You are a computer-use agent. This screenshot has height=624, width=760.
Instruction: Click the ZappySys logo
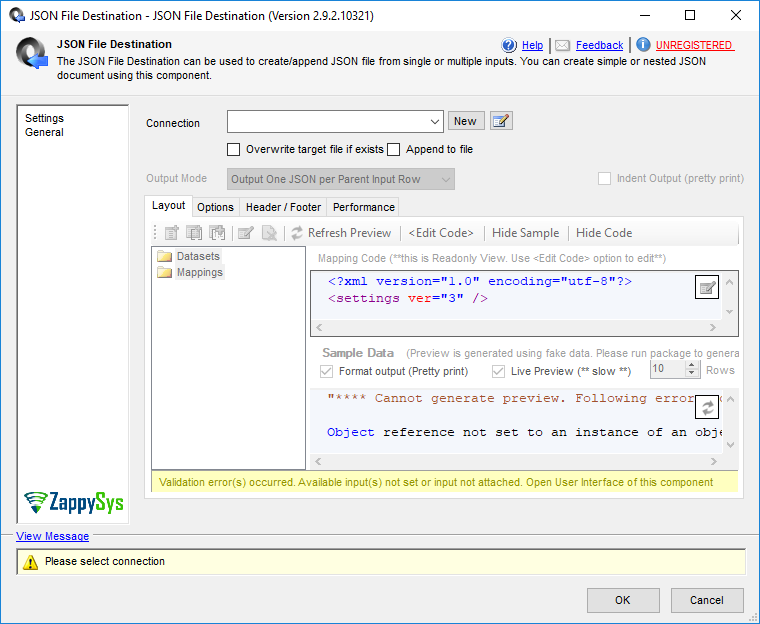[x=74, y=502]
